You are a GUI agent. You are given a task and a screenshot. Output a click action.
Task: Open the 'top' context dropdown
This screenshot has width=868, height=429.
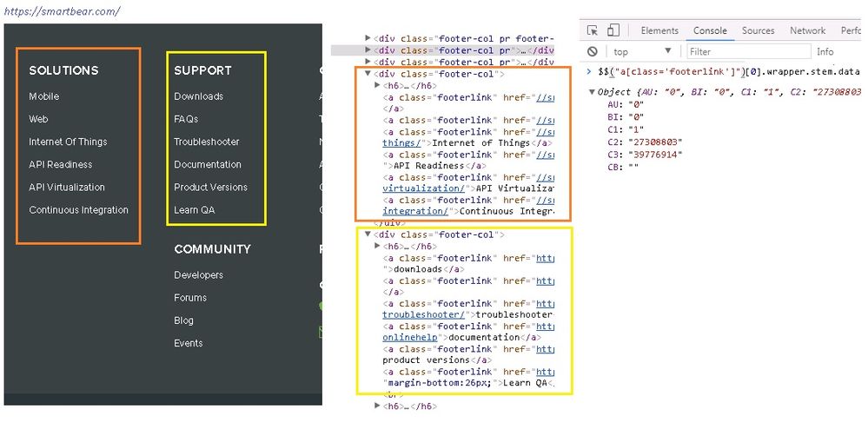point(642,51)
